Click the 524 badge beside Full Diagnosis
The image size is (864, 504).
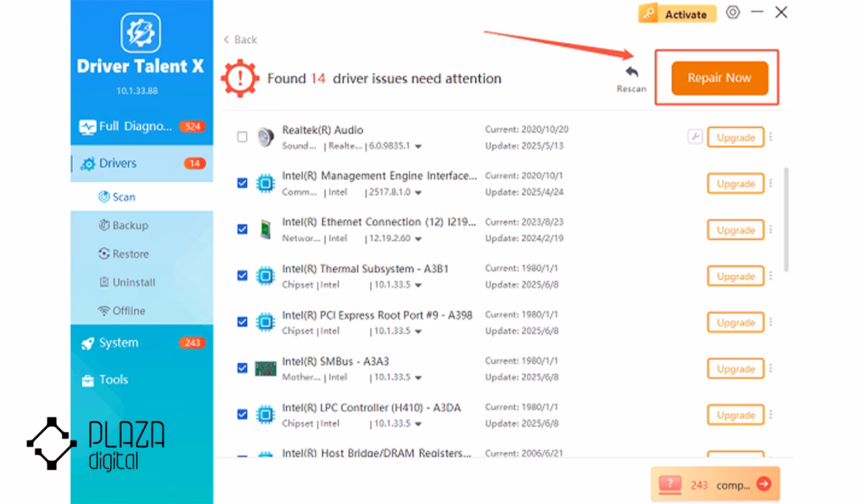(x=192, y=127)
